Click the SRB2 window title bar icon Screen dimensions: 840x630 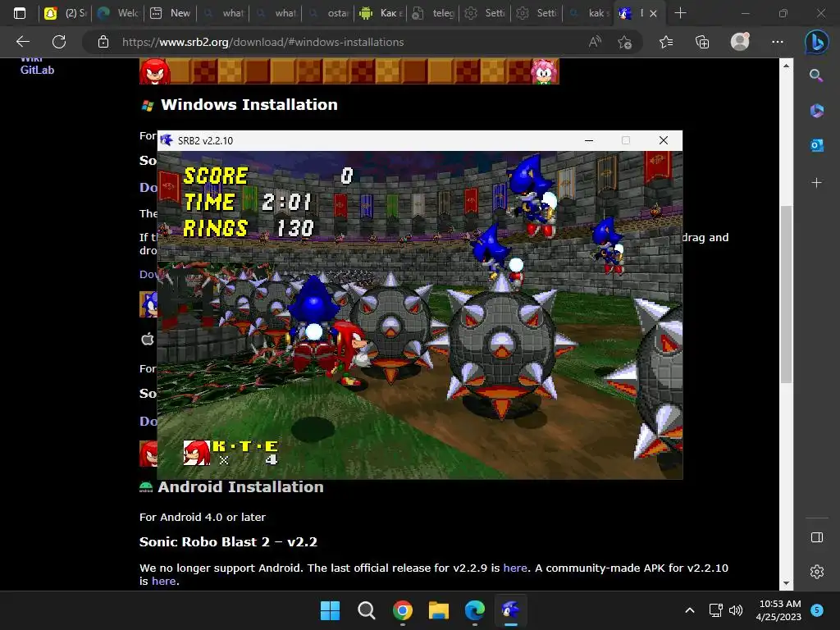coord(167,140)
